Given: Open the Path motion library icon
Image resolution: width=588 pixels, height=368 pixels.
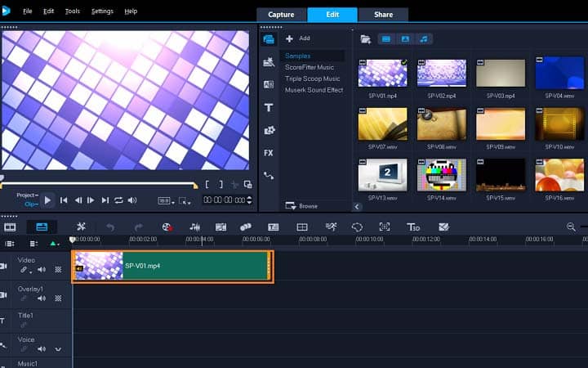Looking at the screenshot, I should (269, 175).
